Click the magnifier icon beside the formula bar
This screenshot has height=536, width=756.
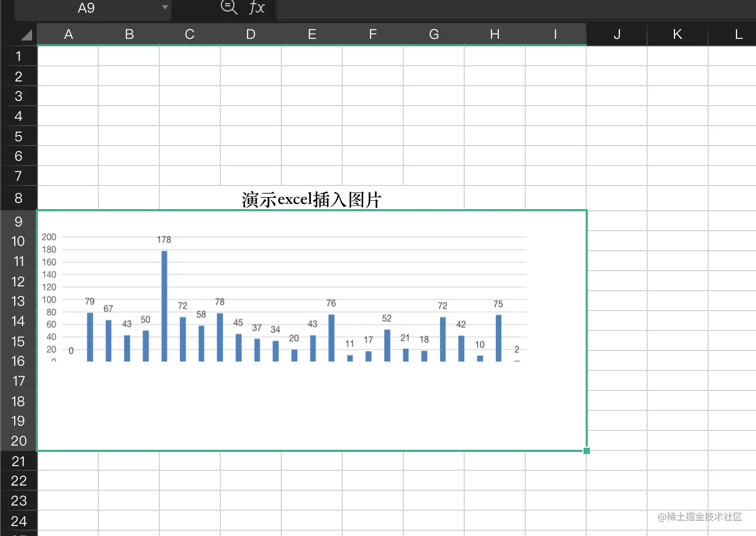click(229, 7)
